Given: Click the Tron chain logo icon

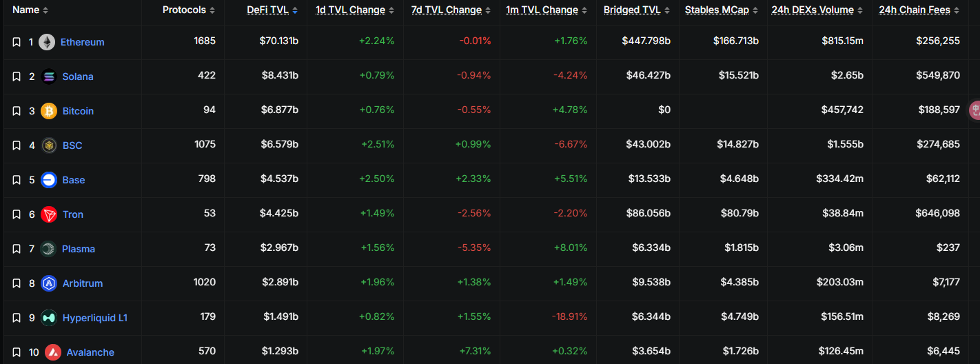Looking at the screenshot, I should 49,214.
